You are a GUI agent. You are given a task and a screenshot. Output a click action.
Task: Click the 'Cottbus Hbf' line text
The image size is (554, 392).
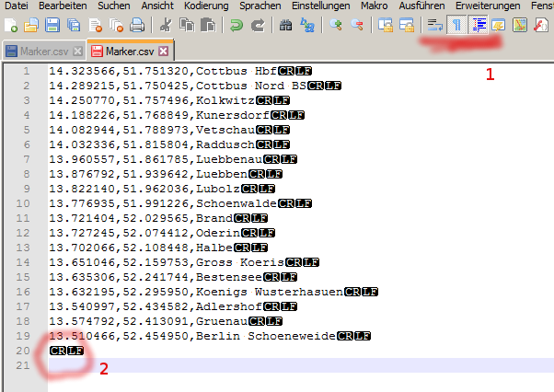click(180, 71)
